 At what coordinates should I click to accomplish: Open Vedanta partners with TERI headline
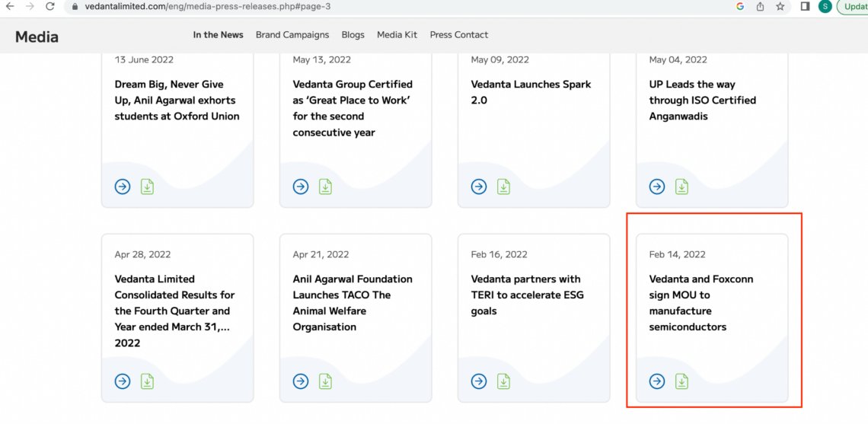pos(528,295)
